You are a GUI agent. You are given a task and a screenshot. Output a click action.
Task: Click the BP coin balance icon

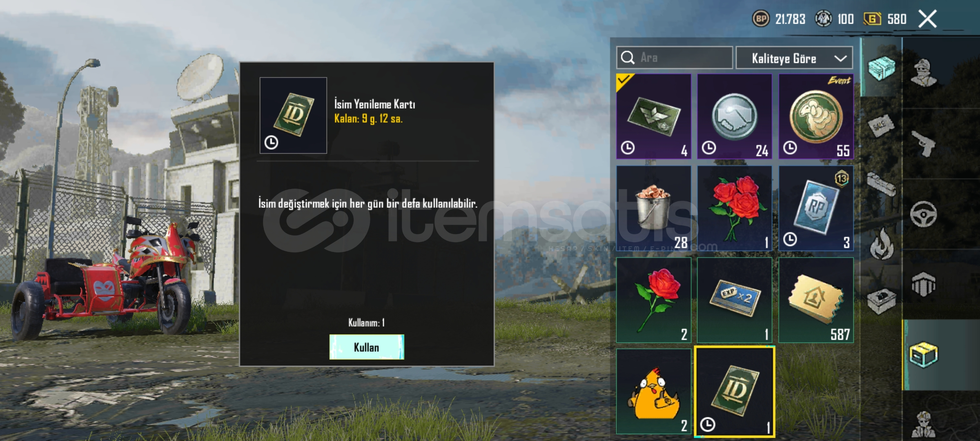(x=761, y=19)
